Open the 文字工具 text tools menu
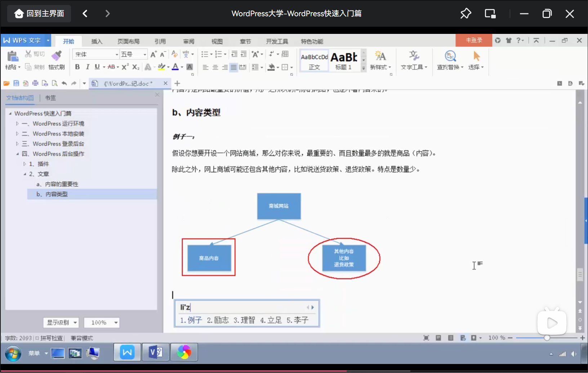 414,60
